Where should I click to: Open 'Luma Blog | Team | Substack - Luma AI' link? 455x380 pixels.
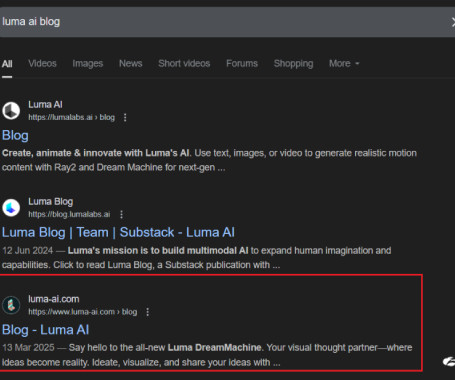(118, 232)
